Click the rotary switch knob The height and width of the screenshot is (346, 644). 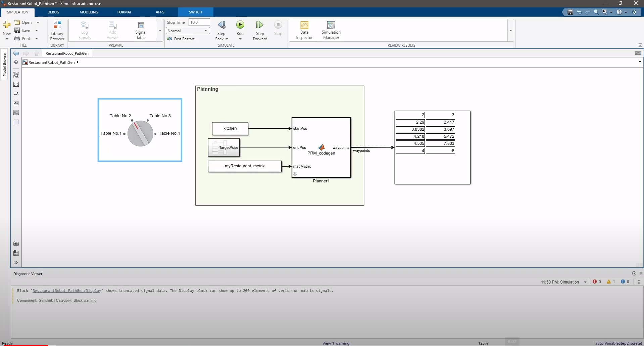[140, 133]
